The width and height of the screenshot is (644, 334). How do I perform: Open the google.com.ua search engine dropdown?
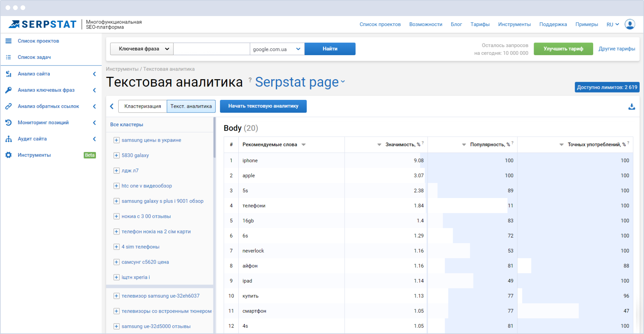coord(277,49)
